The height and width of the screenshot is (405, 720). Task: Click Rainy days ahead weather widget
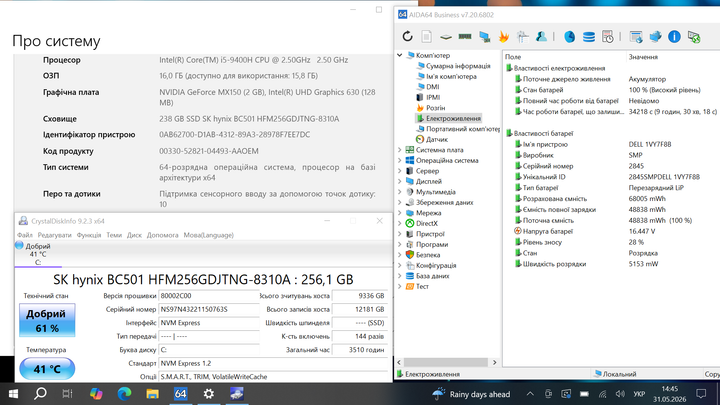pos(471,394)
